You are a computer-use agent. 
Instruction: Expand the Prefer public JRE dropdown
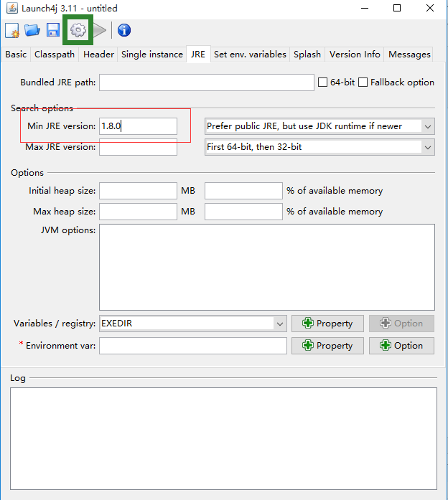point(428,126)
